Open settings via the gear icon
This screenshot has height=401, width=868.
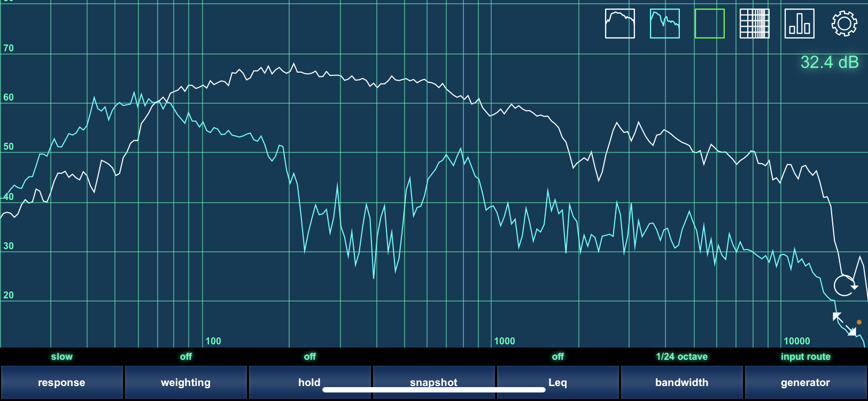click(x=844, y=24)
